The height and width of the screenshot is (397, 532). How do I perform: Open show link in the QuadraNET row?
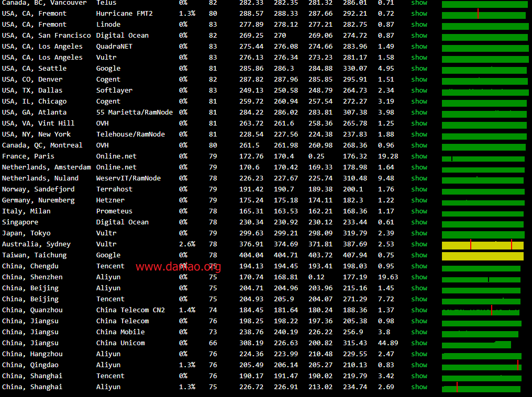click(419, 47)
